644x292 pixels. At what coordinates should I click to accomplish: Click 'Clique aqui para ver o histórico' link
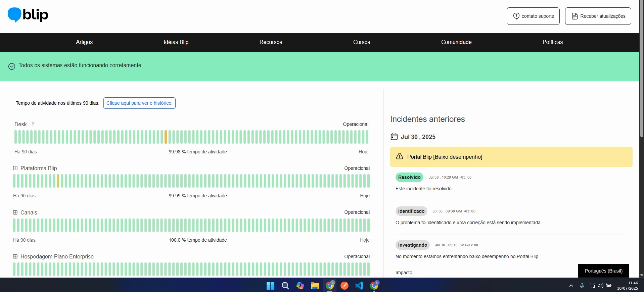pyautogui.click(x=139, y=103)
